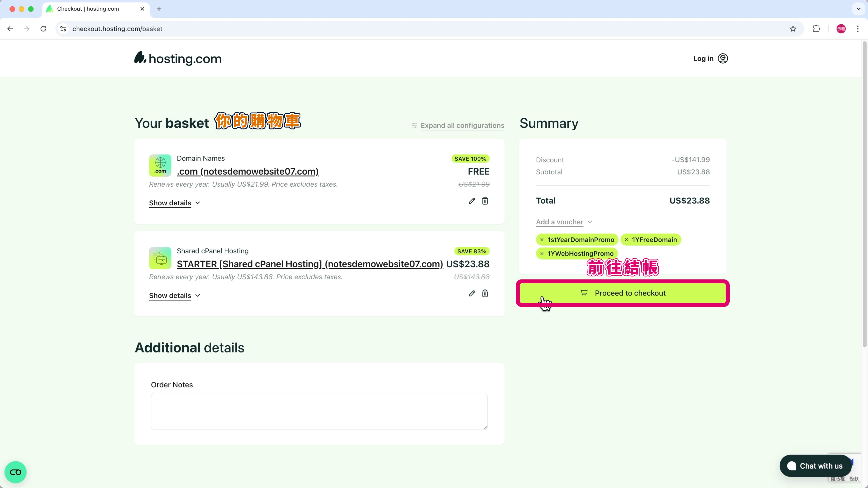Select the Checkout browser tab
Image resolution: width=868 pixels, height=488 pixels.
point(88,9)
